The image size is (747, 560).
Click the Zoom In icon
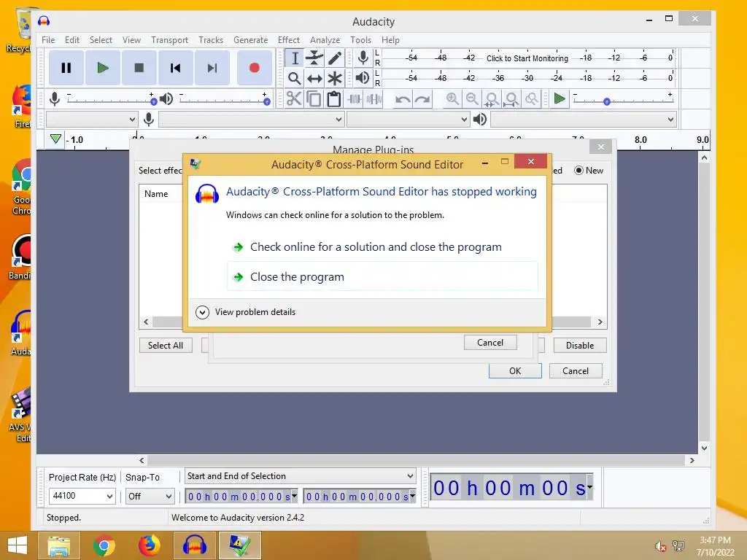452,99
